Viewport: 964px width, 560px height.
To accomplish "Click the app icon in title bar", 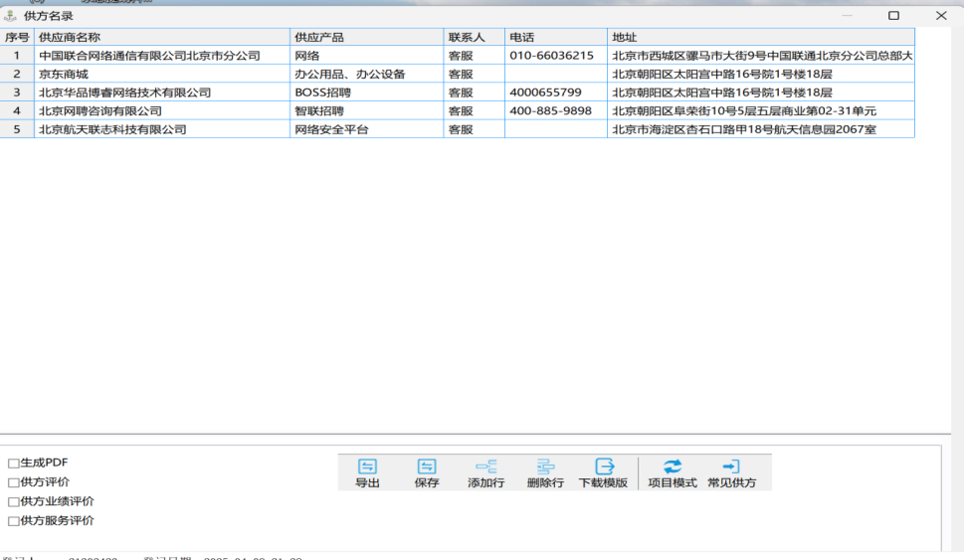I will coord(10,16).
